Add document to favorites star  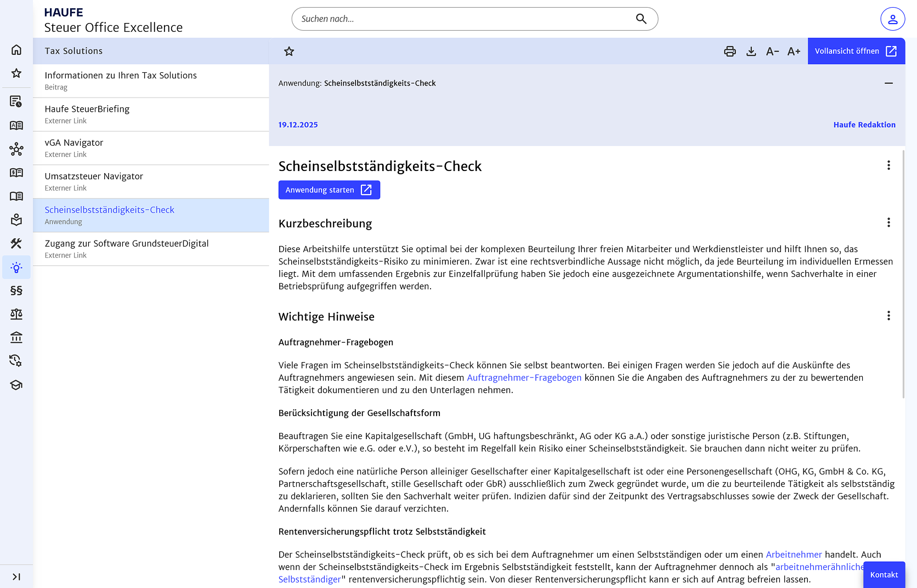pos(289,52)
